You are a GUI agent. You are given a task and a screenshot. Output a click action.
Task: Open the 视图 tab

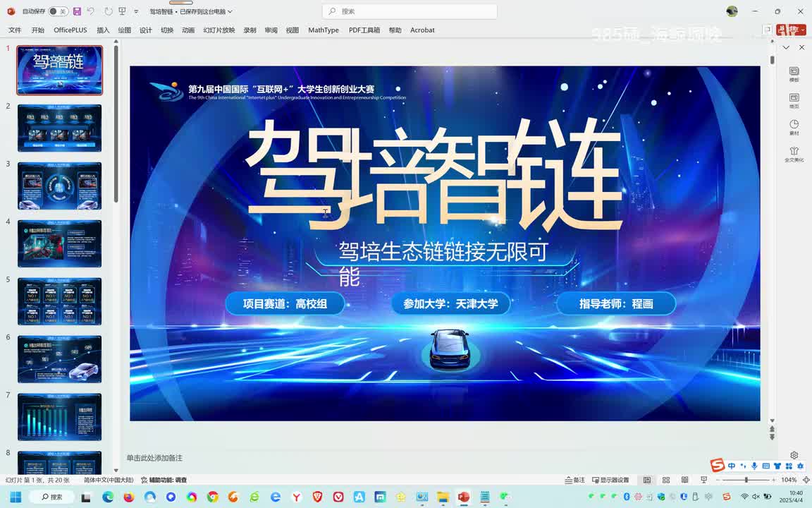[293, 30]
